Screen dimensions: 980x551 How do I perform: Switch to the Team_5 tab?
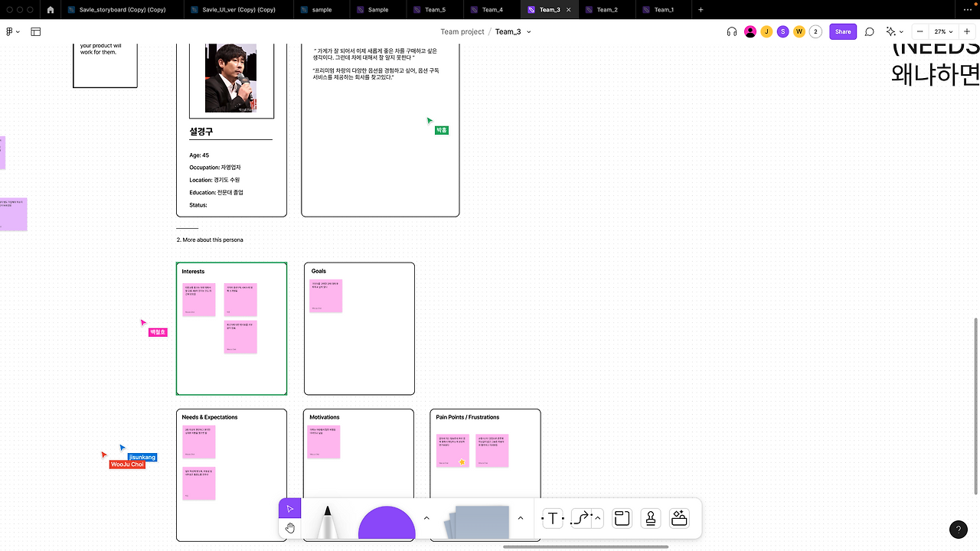tap(435, 10)
